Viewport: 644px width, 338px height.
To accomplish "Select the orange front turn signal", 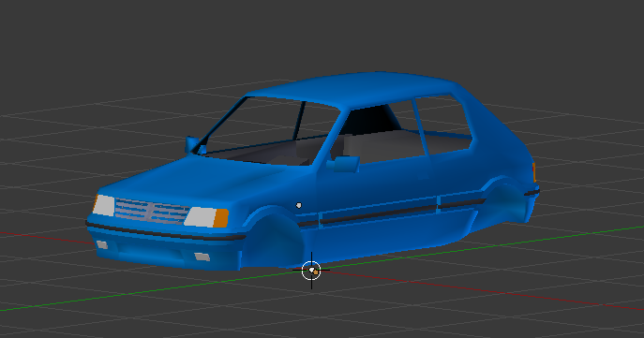I will click(x=221, y=218).
